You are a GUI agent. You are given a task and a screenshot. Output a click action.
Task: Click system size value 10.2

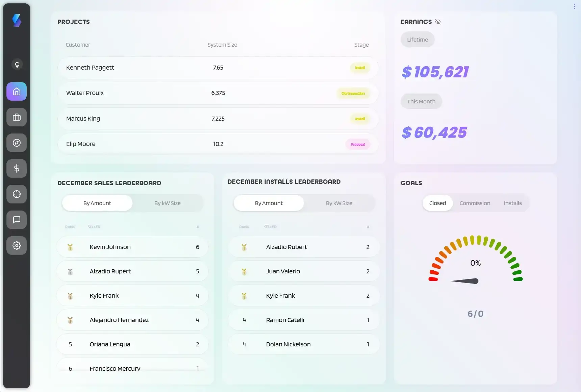[218, 144]
